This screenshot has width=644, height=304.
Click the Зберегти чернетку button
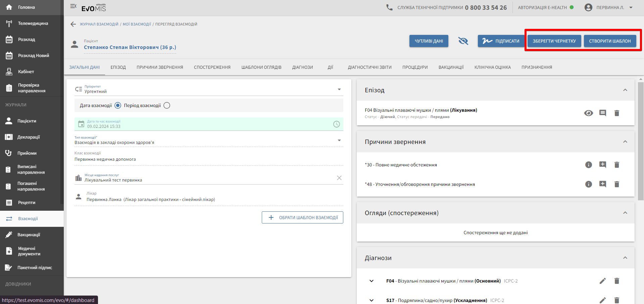tap(554, 41)
